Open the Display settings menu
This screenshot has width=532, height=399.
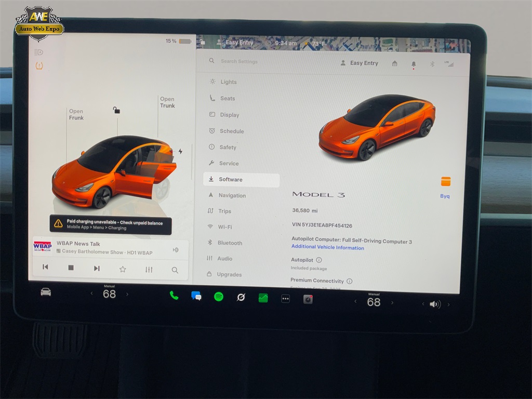[224, 115]
